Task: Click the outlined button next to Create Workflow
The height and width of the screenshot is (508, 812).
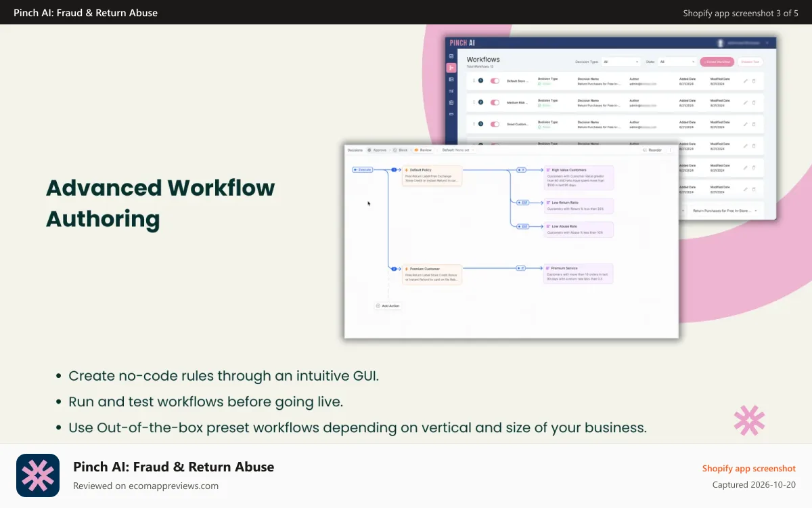Action: 750,62
